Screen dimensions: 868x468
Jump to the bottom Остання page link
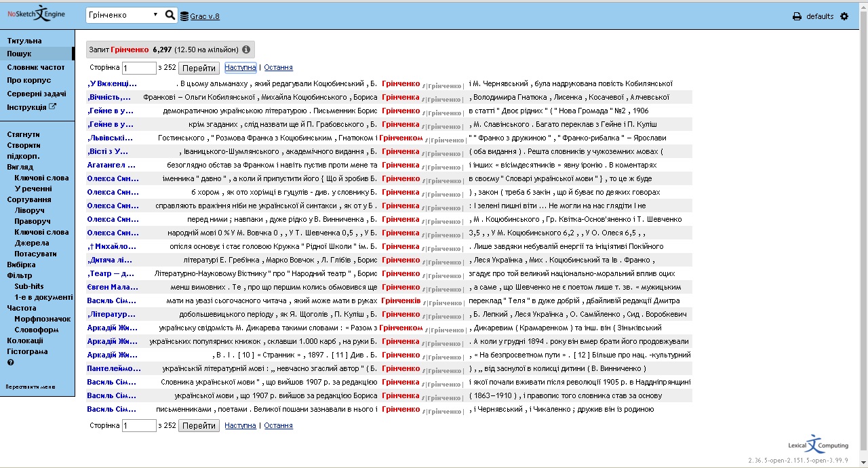[x=278, y=425]
